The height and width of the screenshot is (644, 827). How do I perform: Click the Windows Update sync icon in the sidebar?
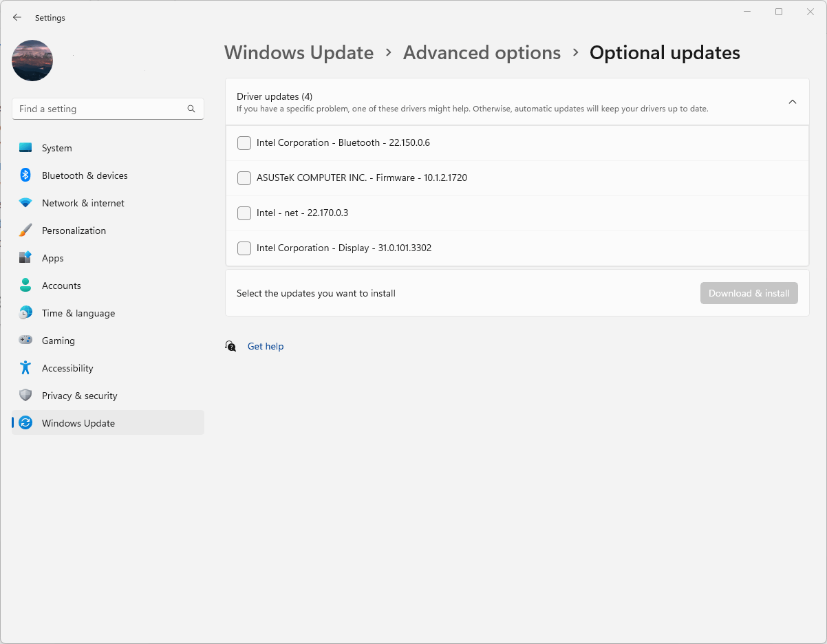click(25, 423)
